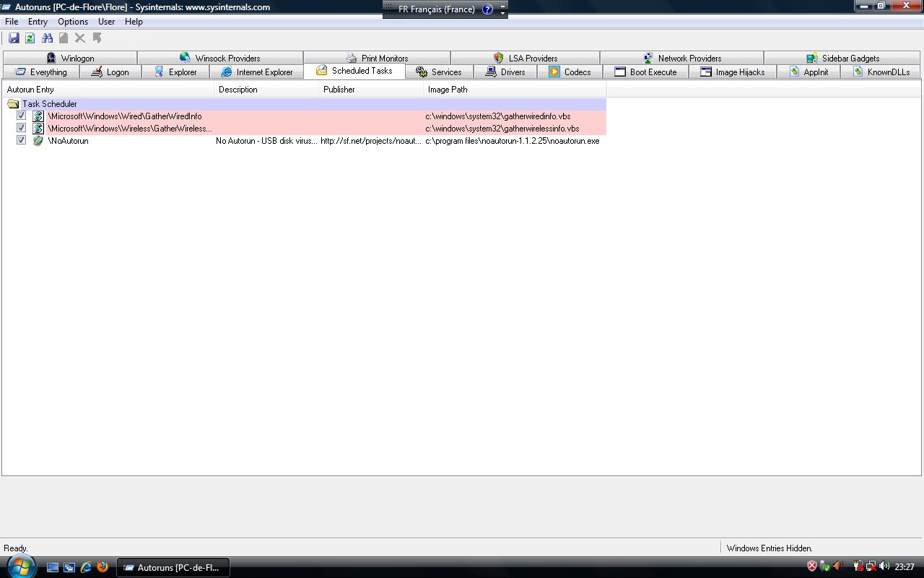Click the Save toolbar icon
924x578 pixels.
(14, 38)
